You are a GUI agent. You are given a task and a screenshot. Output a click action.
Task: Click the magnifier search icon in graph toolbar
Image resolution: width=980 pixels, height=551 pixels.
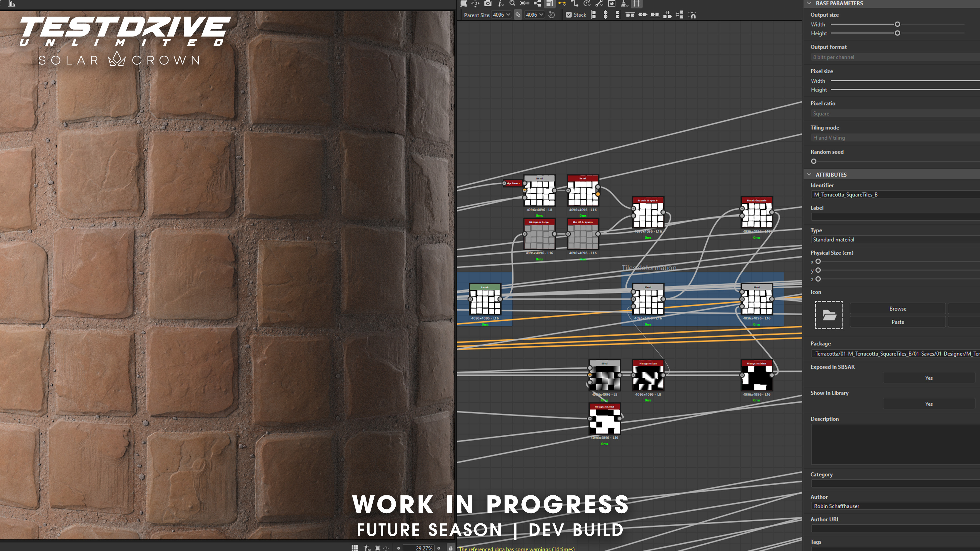(512, 3)
